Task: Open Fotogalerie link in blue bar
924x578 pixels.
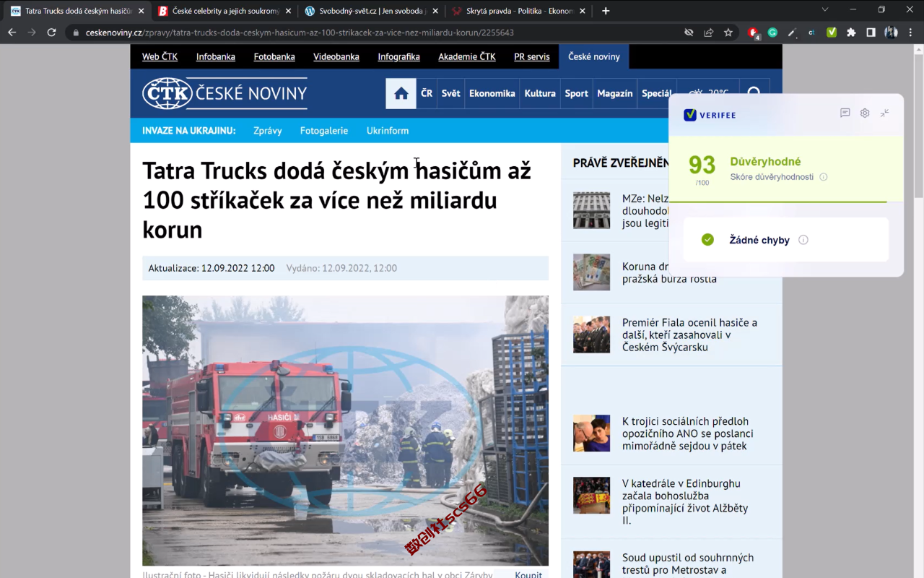Action: click(x=324, y=131)
